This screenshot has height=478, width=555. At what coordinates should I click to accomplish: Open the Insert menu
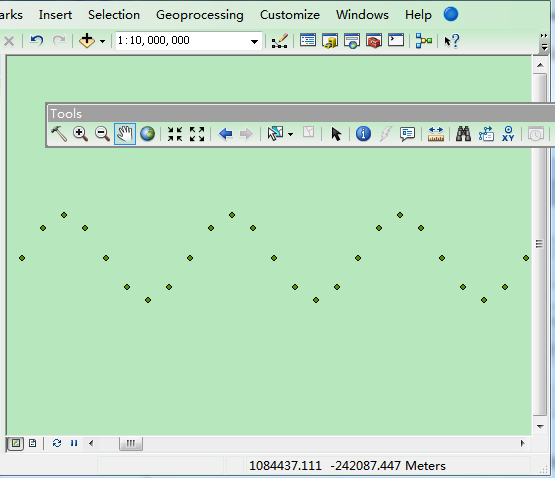[x=55, y=15]
